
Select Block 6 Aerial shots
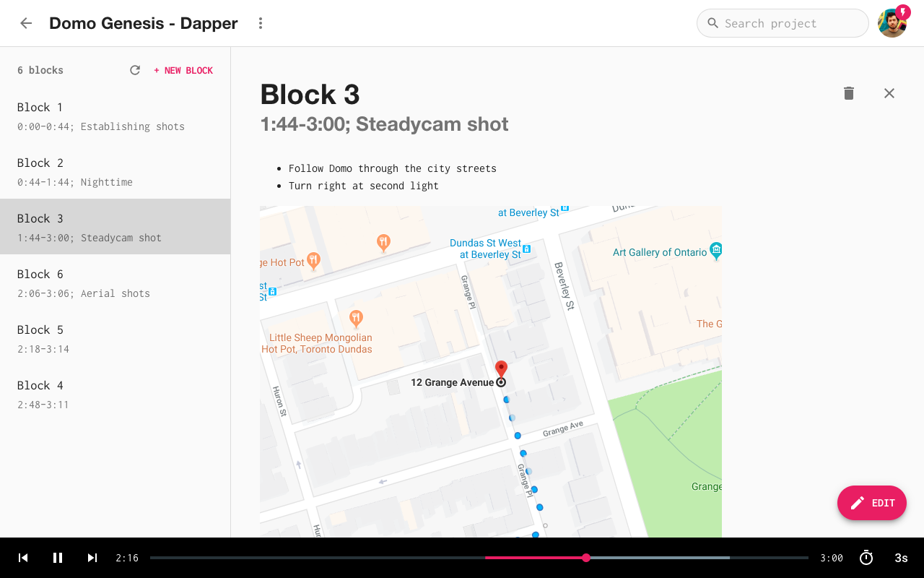pyautogui.click(x=115, y=282)
